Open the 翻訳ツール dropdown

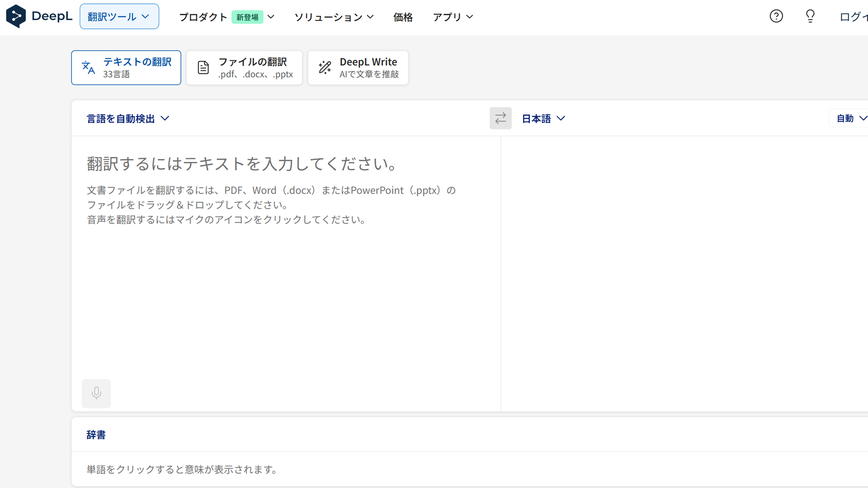[x=119, y=16]
